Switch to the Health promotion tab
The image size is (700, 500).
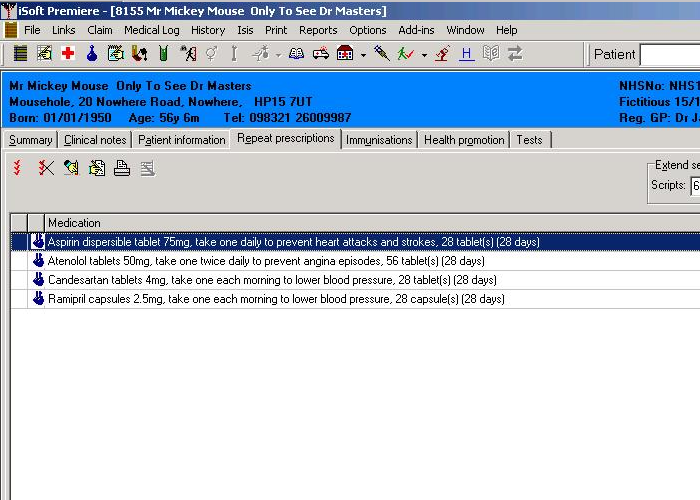[x=464, y=140]
